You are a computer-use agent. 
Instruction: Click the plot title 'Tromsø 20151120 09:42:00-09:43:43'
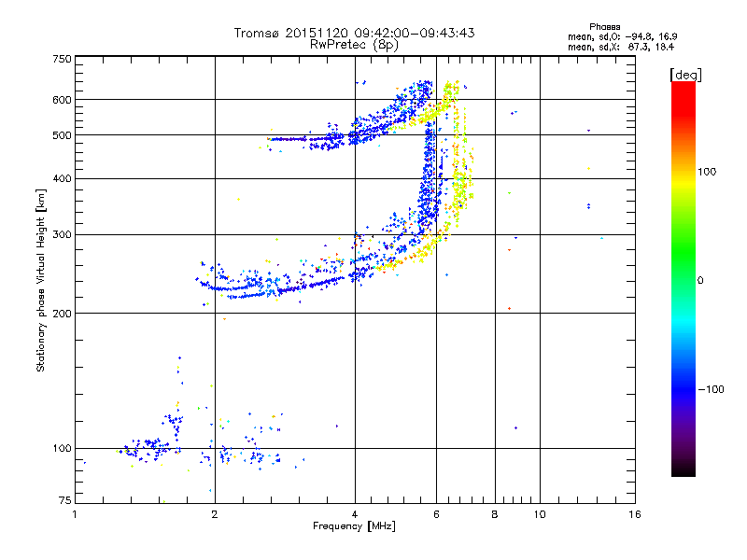(354, 33)
